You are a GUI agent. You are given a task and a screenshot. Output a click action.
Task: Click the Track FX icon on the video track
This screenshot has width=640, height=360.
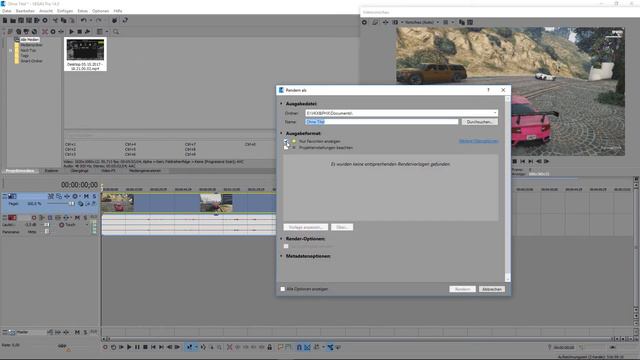pyautogui.click(x=67, y=196)
